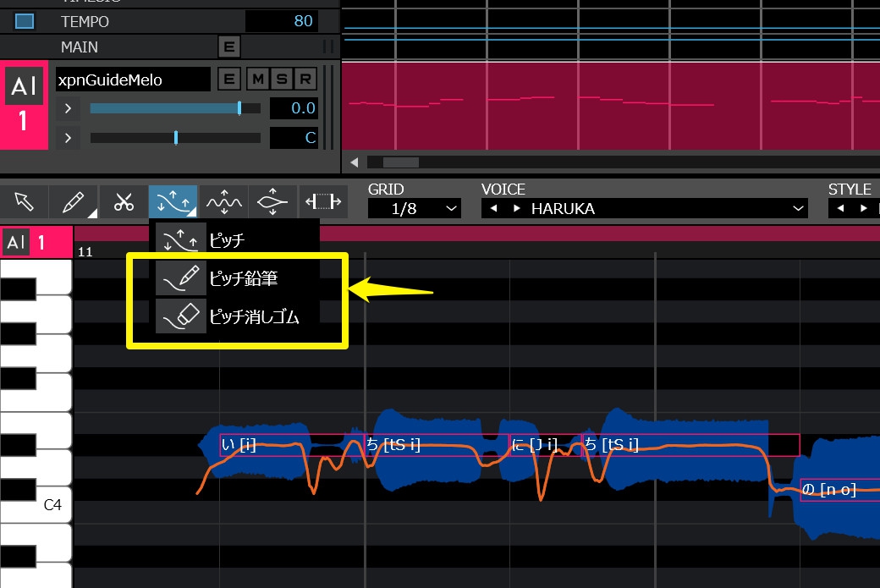Screen dimensions: 880x588
Task: Toggle Mute on xpnGuideMelo track
Action: click(258, 80)
